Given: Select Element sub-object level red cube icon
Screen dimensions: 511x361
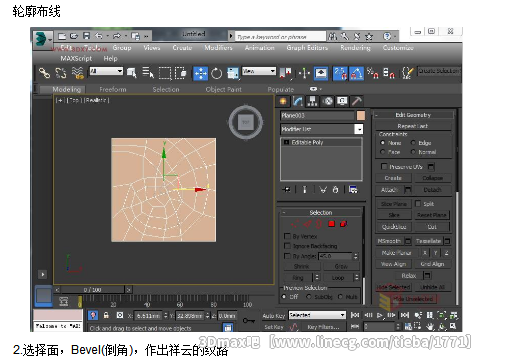Looking at the screenshot, I should pos(343,224).
